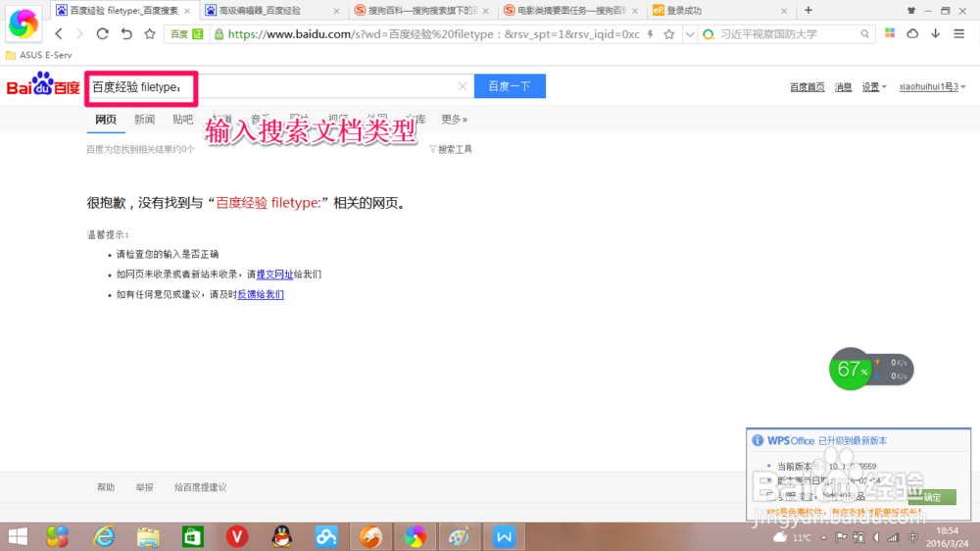Open a new tab with plus button
Image resolution: width=980 pixels, height=551 pixels.
pyautogui.click(x=808, y=10)
